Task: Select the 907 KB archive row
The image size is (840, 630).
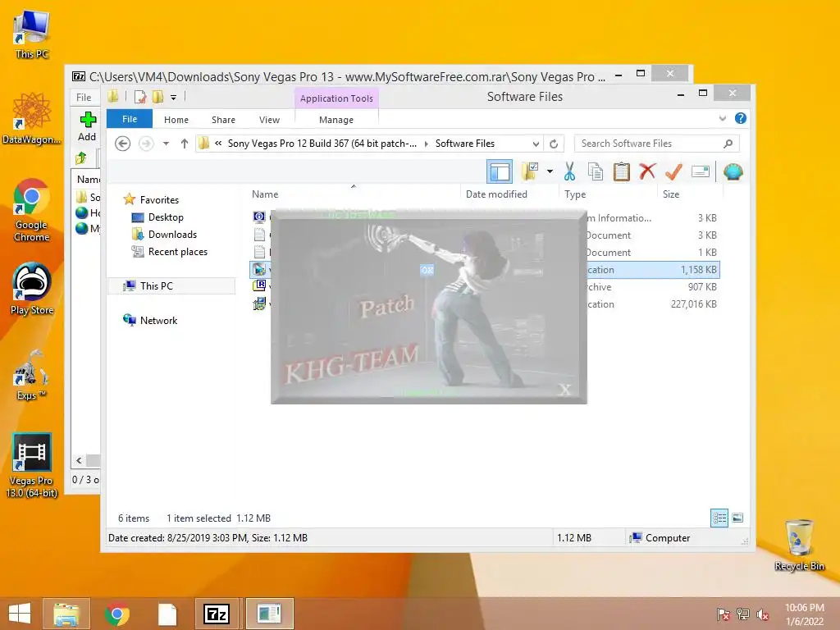Action: click(485, 287)
